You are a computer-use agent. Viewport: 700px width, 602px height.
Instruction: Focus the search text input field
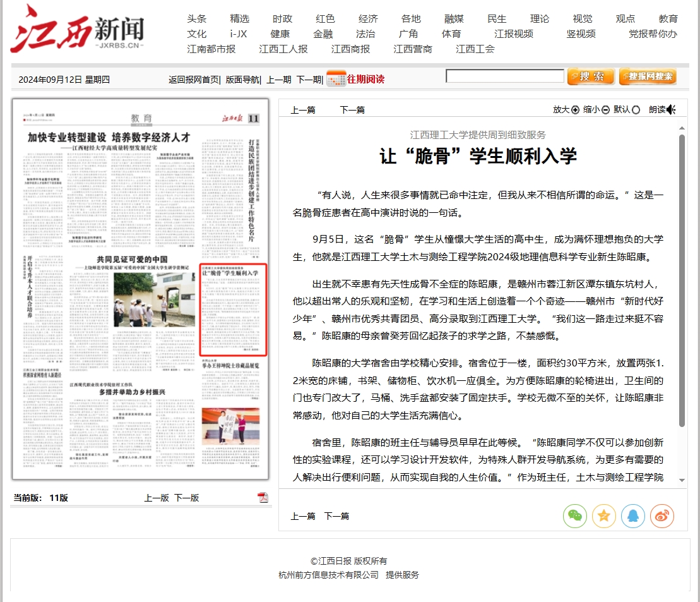(504, 76)
